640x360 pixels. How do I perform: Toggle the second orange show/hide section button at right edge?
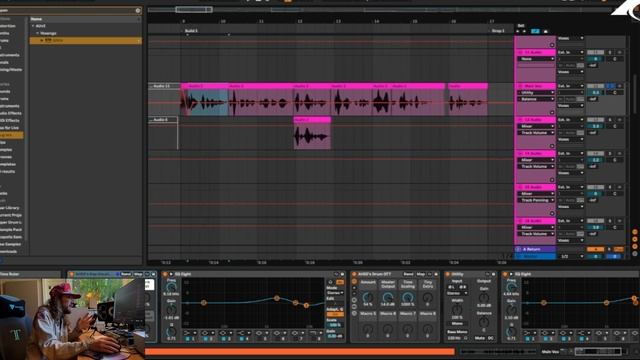(x=635, y=239)
